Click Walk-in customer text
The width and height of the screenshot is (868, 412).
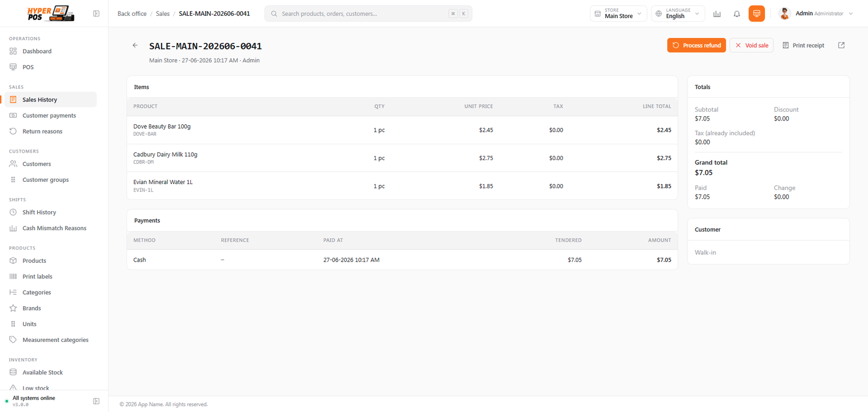705,252
